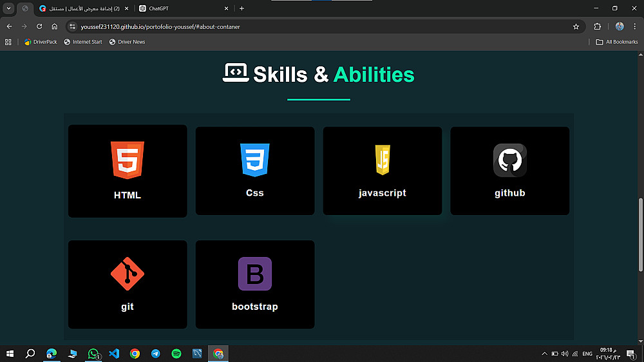Viewport: 644px width, 362px height.
Task: Open a new browser tab
Action: [x=241, y=8]
